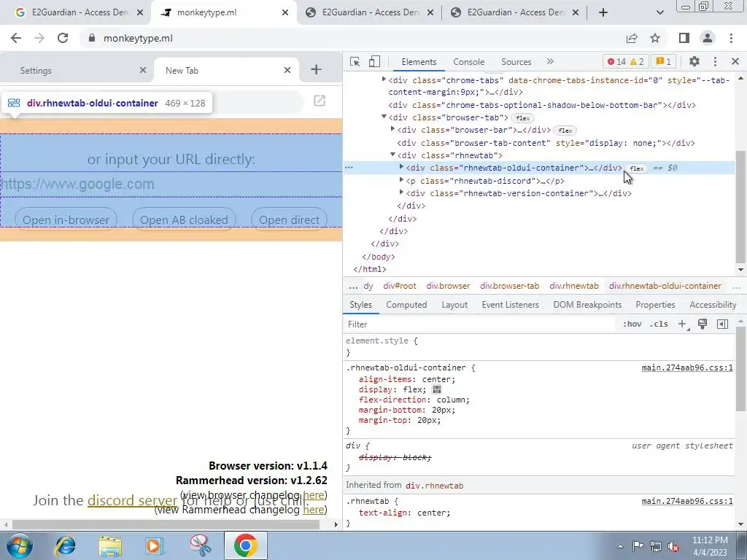747x560 pixels.
Task: Go back with the browser back arrow
Action: pyautogui.click(x=16, y=38)
